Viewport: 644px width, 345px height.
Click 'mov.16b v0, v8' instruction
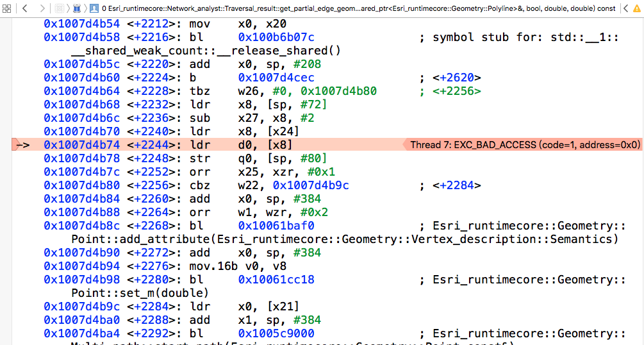[238, 266]
